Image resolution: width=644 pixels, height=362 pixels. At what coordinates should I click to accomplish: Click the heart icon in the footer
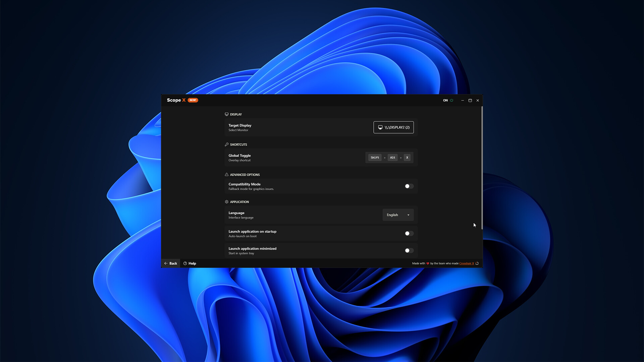tap(428, 263)
